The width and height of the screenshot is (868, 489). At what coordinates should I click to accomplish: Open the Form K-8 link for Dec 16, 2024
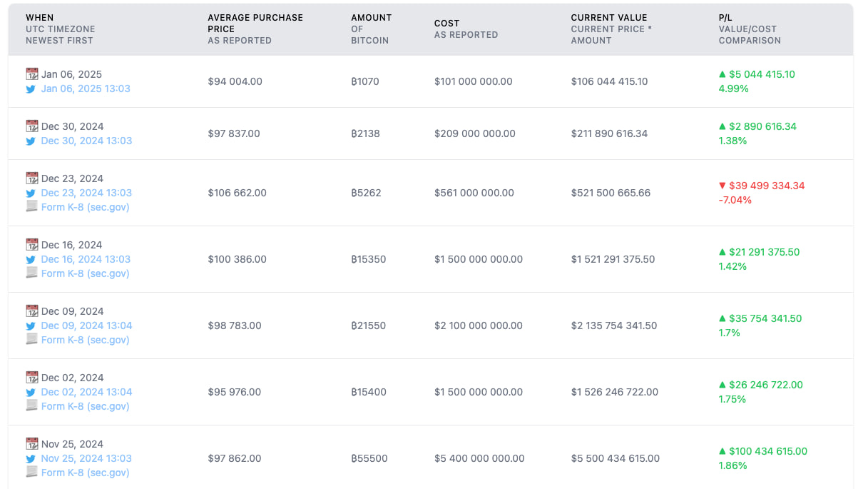coord(85,273)
